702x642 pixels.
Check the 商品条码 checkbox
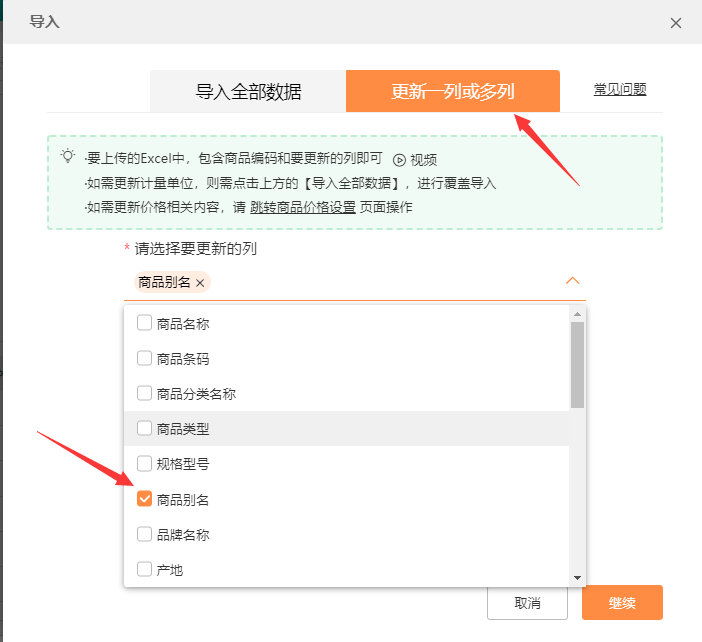point(144,358)
